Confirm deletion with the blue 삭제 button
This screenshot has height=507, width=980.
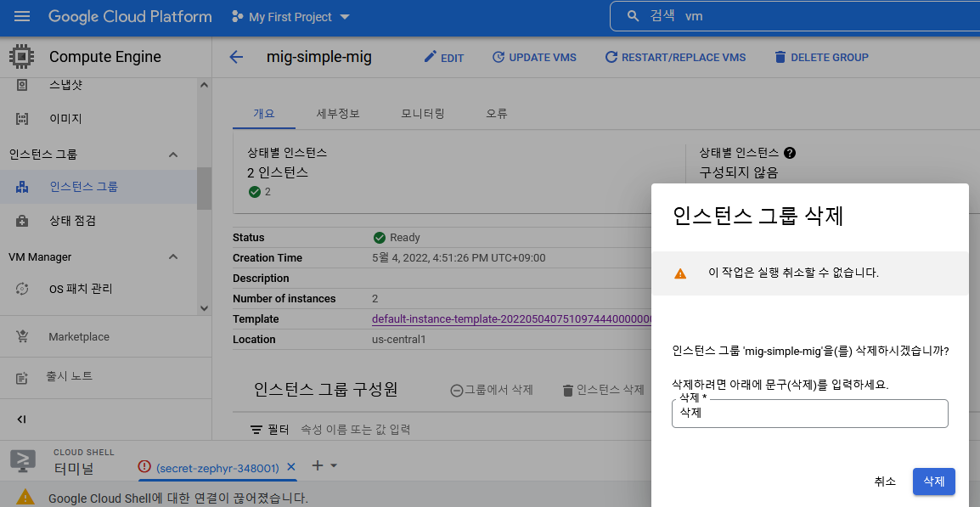933,482
